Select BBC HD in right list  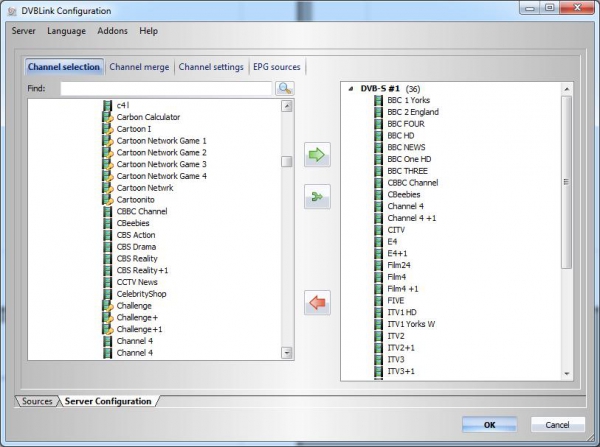click(x=401, y=136)
